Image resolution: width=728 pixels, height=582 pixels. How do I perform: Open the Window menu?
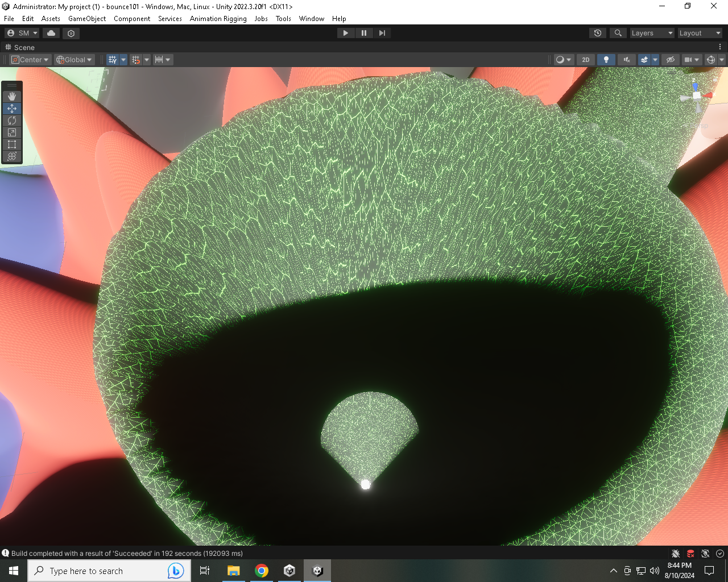click(312, 18)
